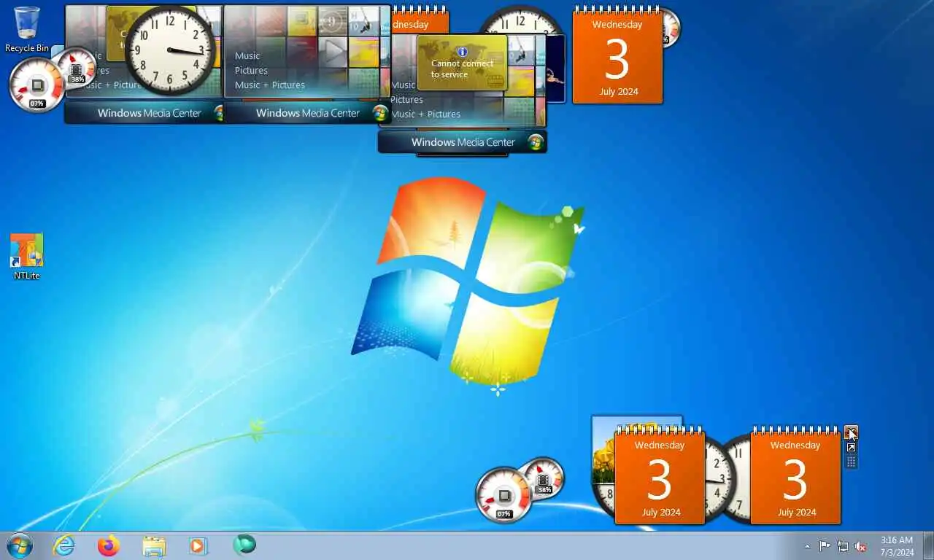The image size is (934, 560).
Task: Click the leftmost Windows Media Center title bar
Action: pyautogui.click(x=144, y=113)
